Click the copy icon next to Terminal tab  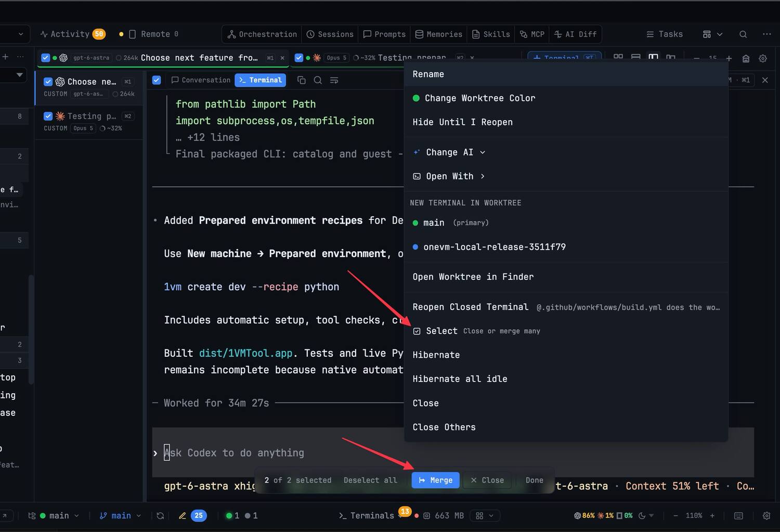[x=301, y=80]
